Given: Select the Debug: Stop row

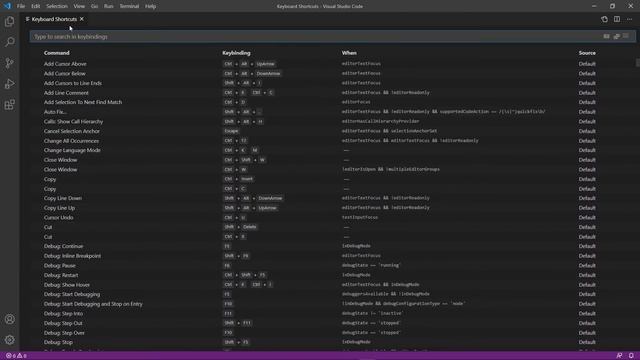Looking at the screenshot, I should tap(332, 342).
